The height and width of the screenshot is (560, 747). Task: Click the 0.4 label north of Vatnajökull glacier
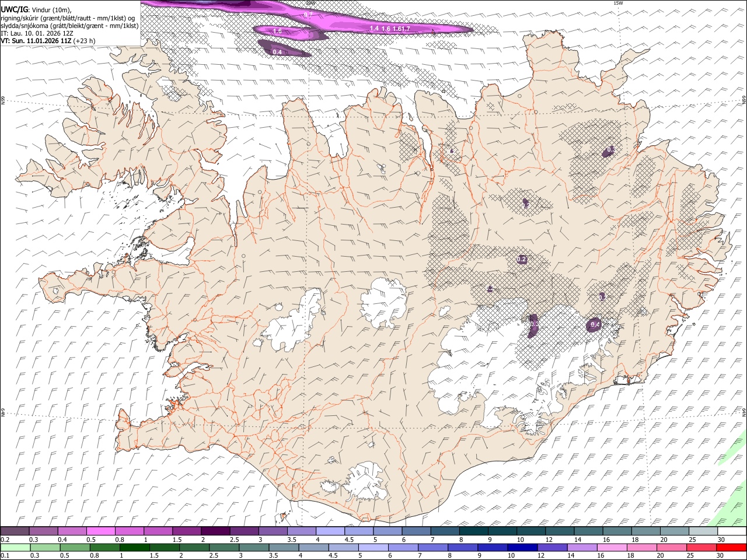pyautogui.click(x=595, y=324)
